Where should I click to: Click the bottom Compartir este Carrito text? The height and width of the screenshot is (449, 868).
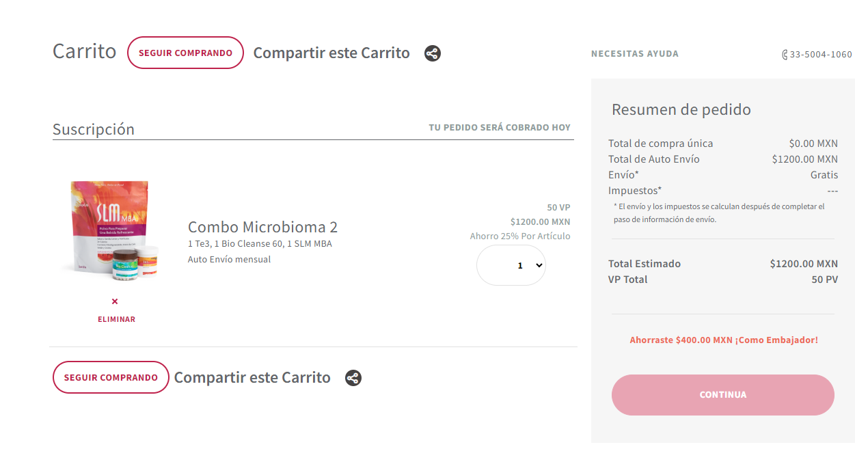coord(252,378)
